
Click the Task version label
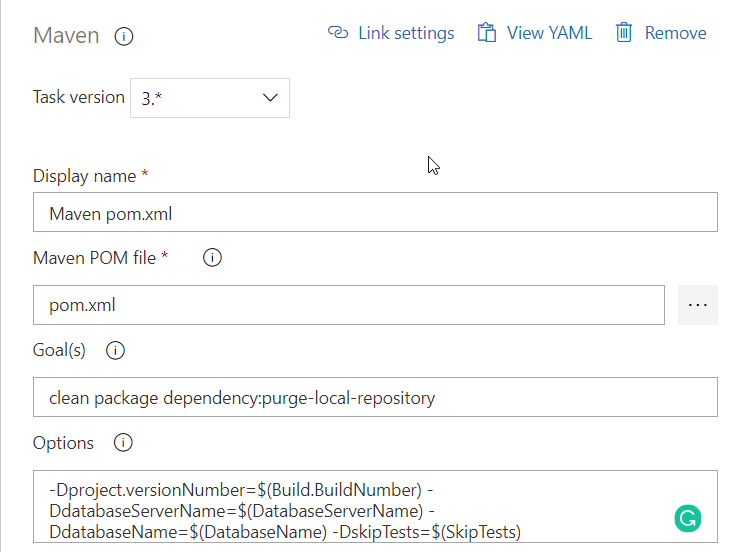[79, 98]
